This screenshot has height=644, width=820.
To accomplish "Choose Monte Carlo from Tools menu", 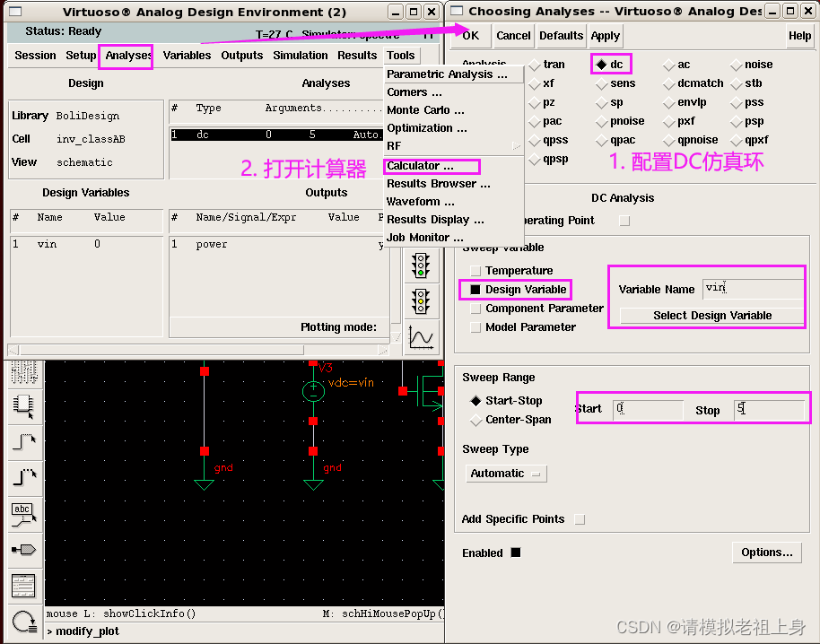I will point(453,109).
